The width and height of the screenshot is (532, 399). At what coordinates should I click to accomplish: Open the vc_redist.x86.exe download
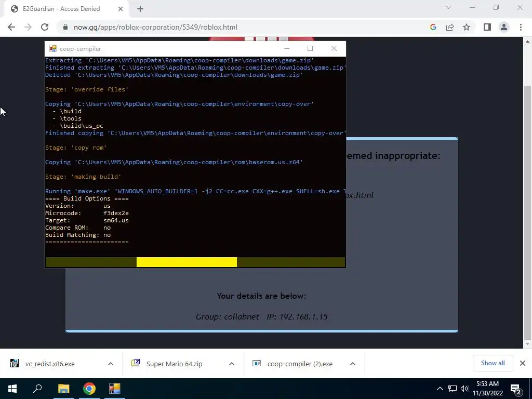pos(50,364)
